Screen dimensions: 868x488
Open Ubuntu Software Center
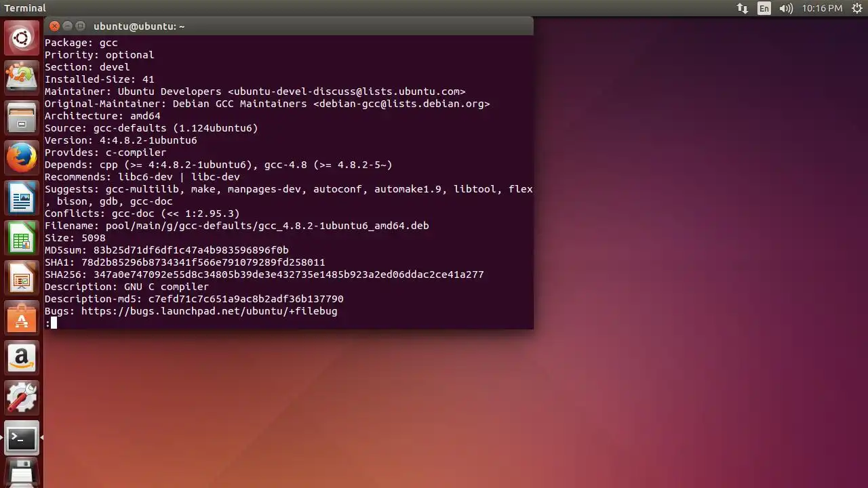[22, 319]
